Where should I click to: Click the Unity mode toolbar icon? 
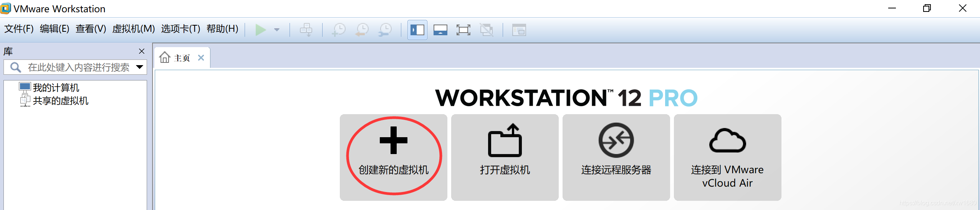coord(487,30)
